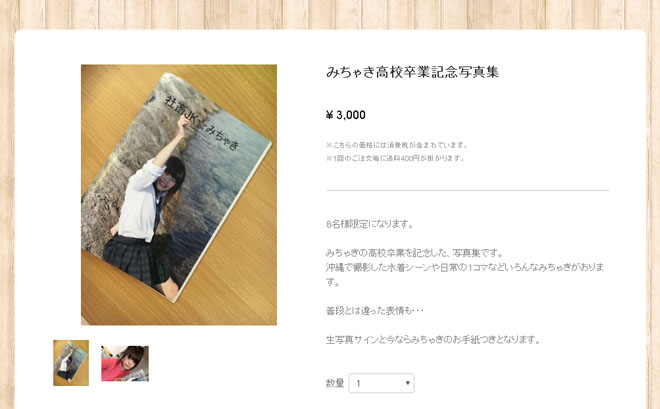The image size is (660, 409).
Task: Click the 沖縄で撮影した水着シーン description line
Action: (465, 274)
